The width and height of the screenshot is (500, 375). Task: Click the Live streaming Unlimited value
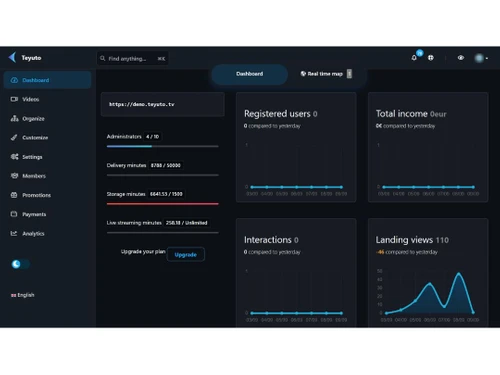pos(187,223)
